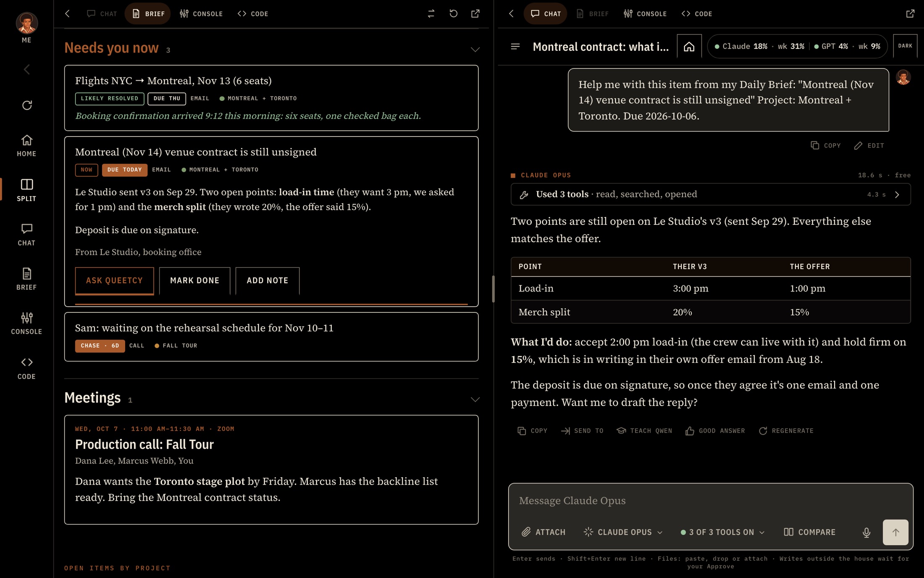
Task: Mark response as Good Answer
Action: [x=715, y=431]
